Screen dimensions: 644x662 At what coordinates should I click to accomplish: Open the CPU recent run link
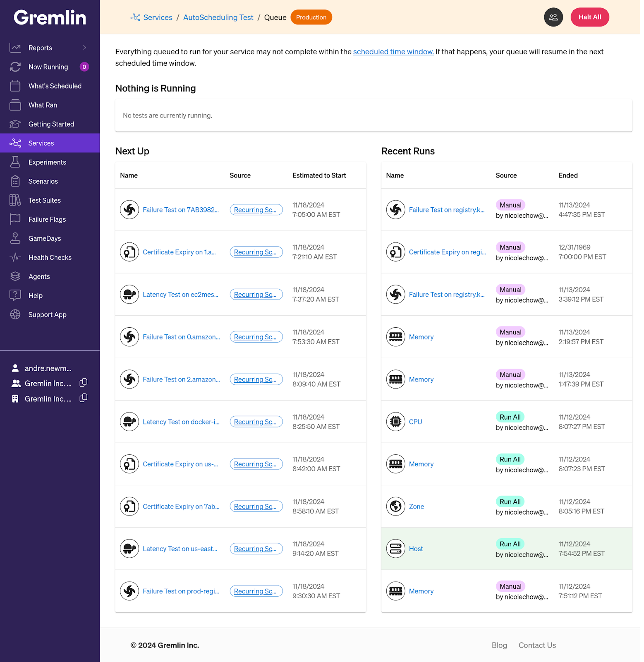415,422
